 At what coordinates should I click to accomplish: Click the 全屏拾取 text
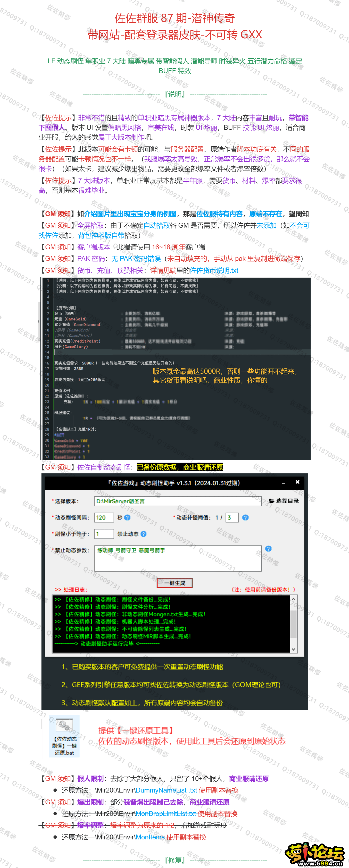coord(90,225)
